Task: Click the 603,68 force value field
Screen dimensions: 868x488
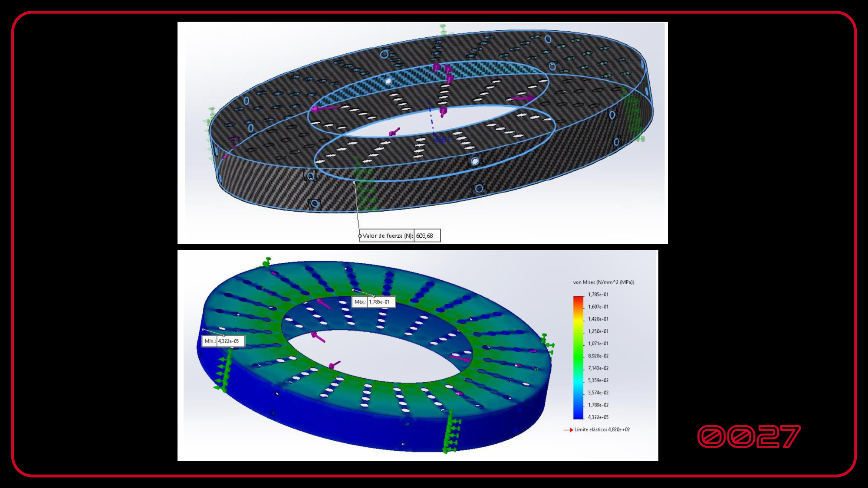Action: (x=427, y=236)
